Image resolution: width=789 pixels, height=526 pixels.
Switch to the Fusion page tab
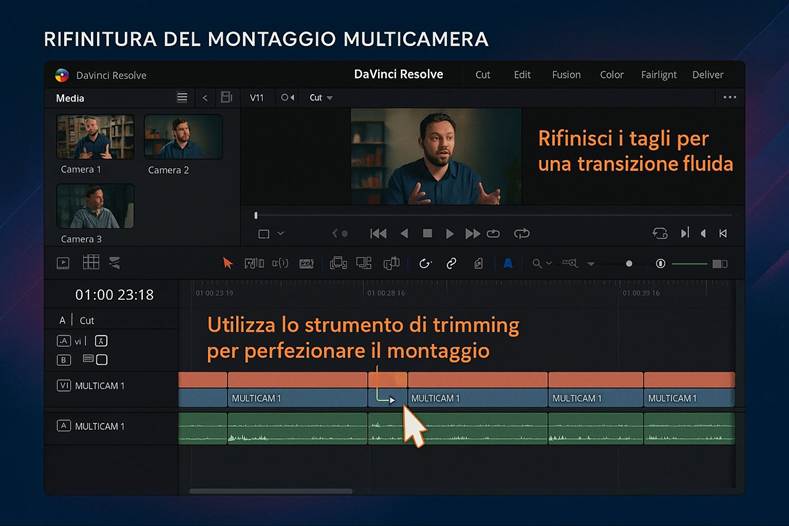[x=567, y=75]
